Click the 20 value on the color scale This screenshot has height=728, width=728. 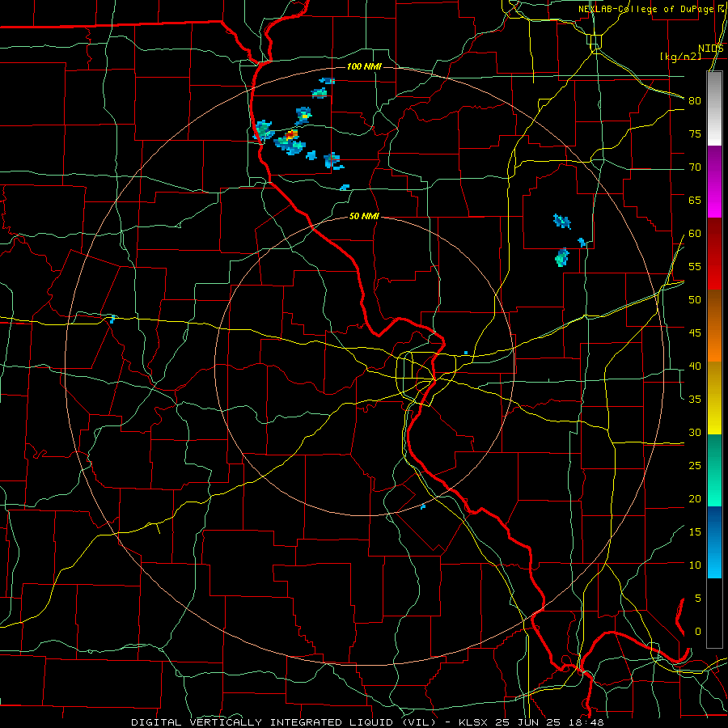[x=695, y=498]
